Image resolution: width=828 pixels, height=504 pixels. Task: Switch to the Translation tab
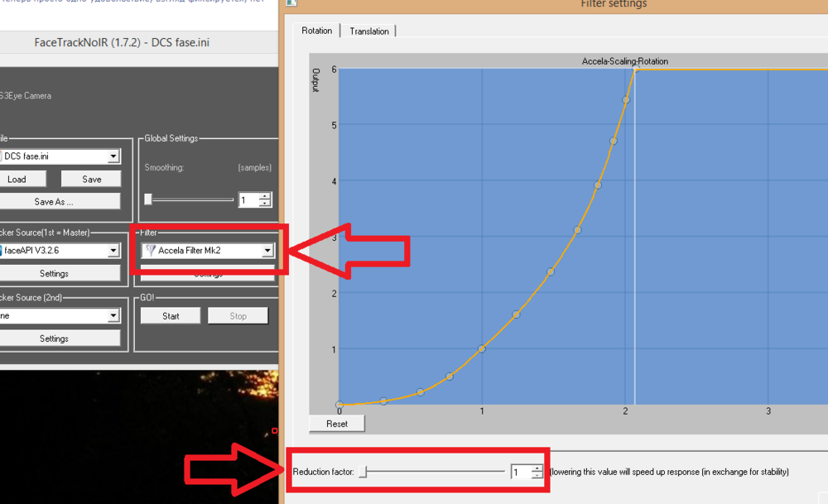tap(369, 31)
